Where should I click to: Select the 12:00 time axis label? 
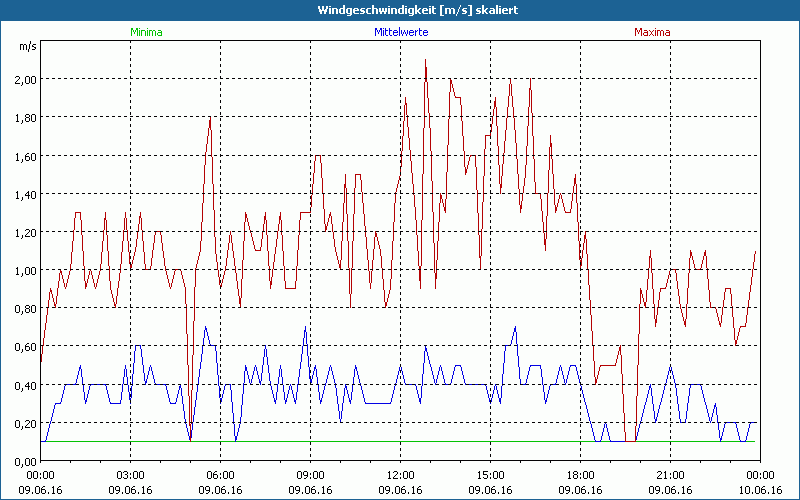pyautogui.click(x=400, y=476)
